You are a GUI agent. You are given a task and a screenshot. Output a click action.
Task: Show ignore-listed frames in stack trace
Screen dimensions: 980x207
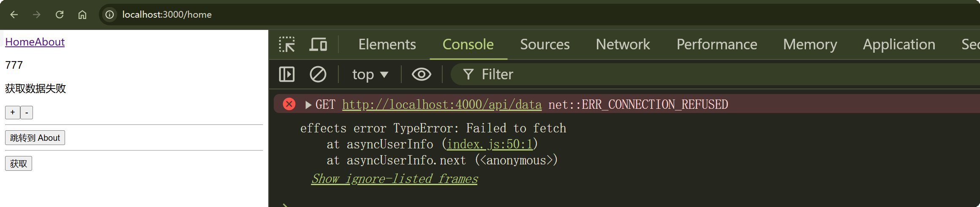[395, 179]
